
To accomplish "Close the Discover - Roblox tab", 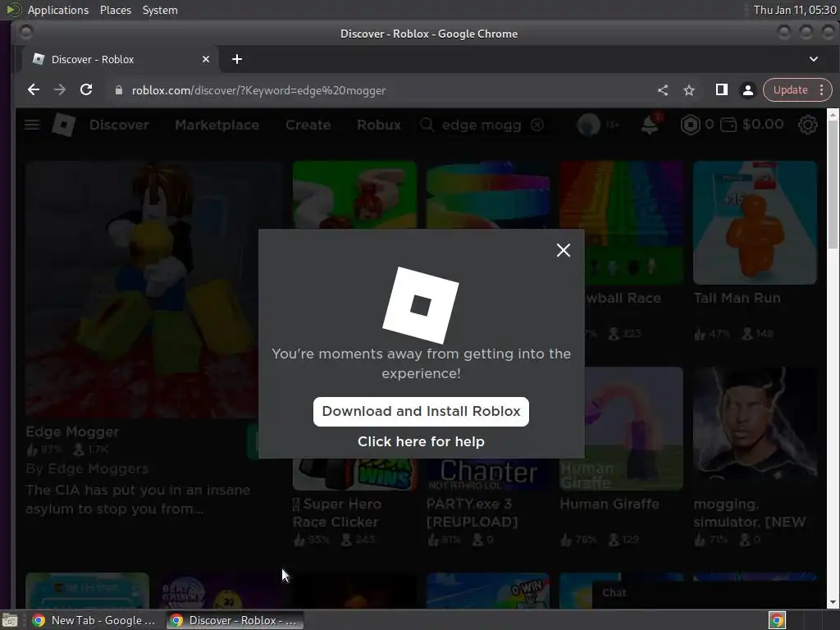I will [x=206, y=59].
